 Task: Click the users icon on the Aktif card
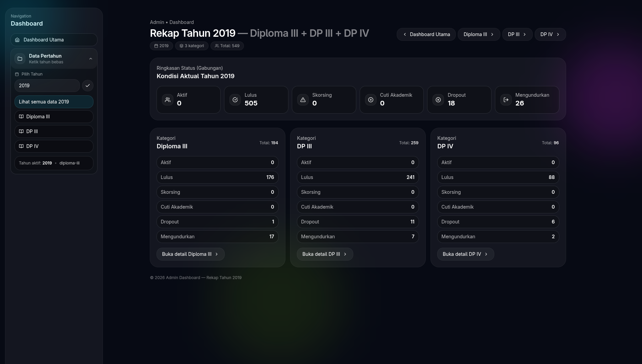coord(168,100)
